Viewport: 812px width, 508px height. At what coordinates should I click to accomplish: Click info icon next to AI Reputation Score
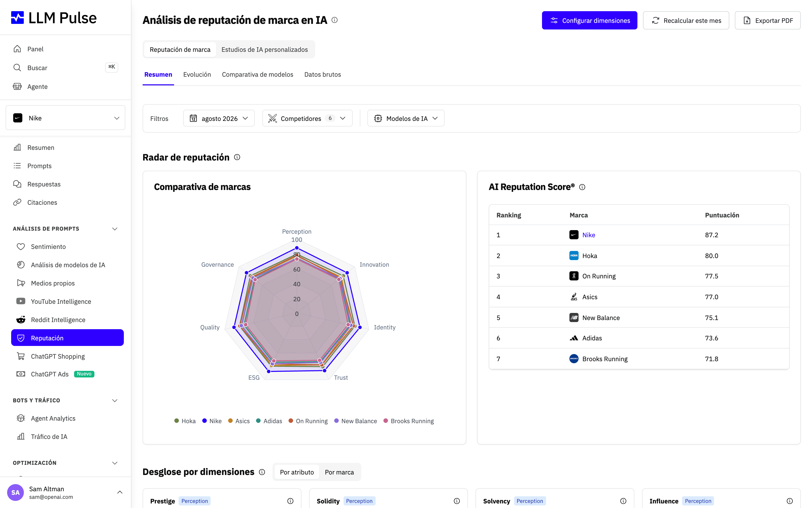click(583, 187)
